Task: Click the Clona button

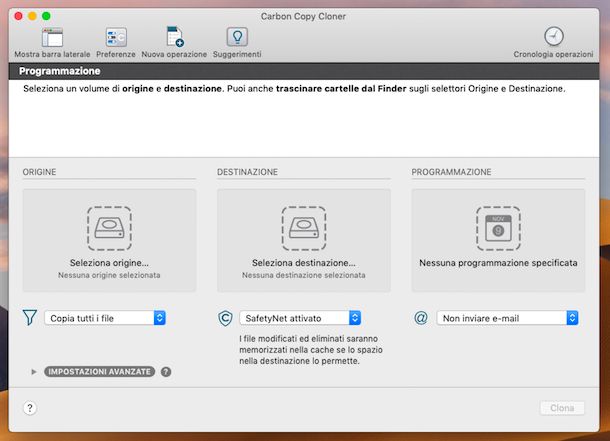Action: (562, 408)
